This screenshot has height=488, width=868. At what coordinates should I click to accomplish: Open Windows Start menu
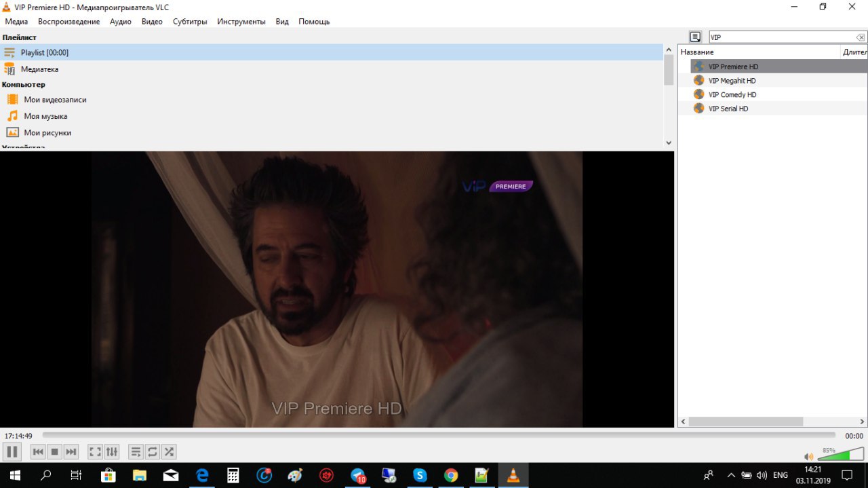point(14,475)
